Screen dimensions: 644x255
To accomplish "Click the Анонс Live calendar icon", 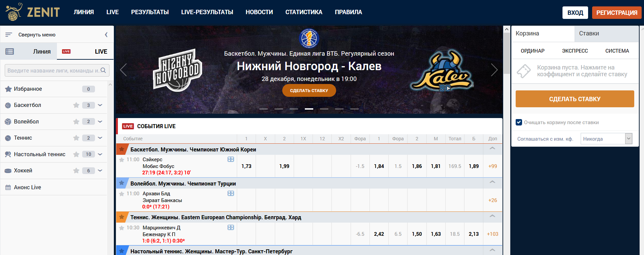I will pyautogui.click(x=8, y=187).
